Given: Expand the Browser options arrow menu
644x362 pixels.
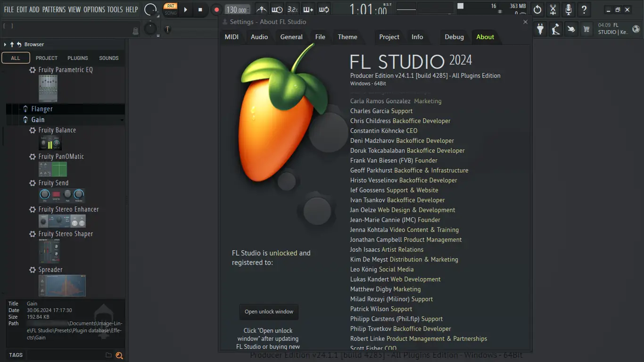Looking at the screenshot, I should tap(5, 44).
